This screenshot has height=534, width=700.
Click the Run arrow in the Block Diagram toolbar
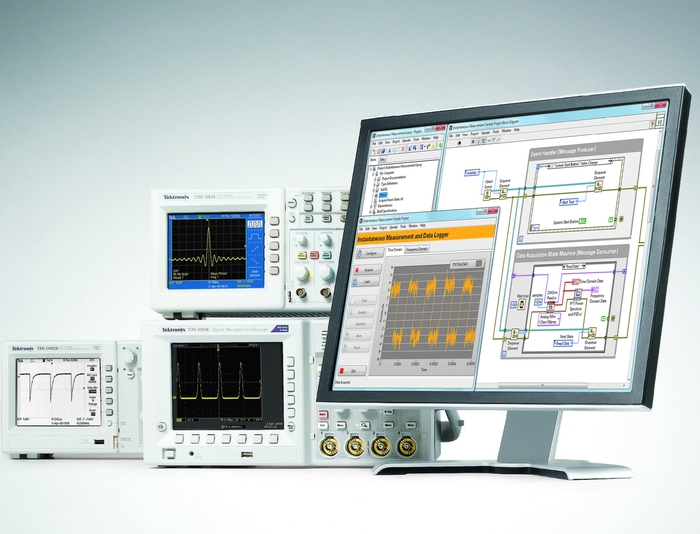[459, 143]
